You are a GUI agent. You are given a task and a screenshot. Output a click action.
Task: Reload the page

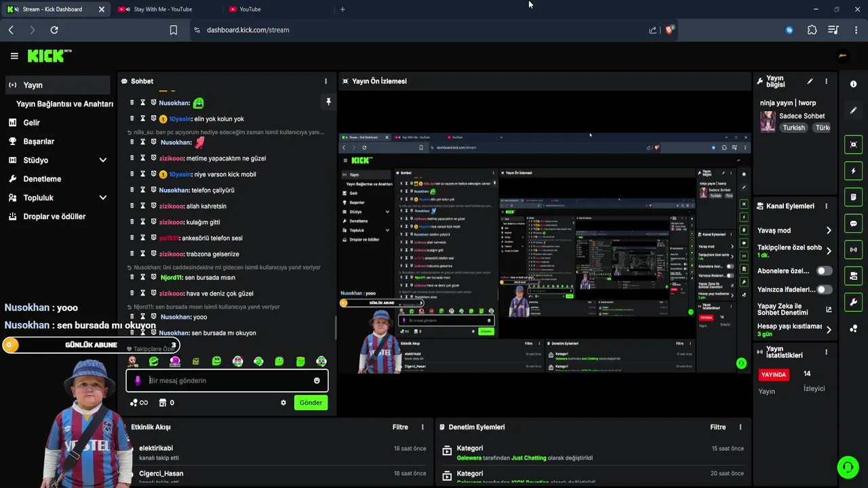[54, 30]
